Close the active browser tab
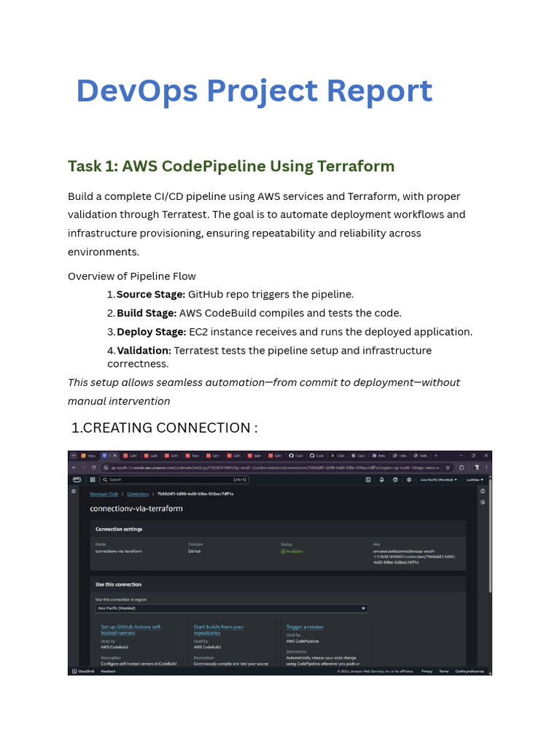The width and height of the screenshot is (560, 747). 114,456
